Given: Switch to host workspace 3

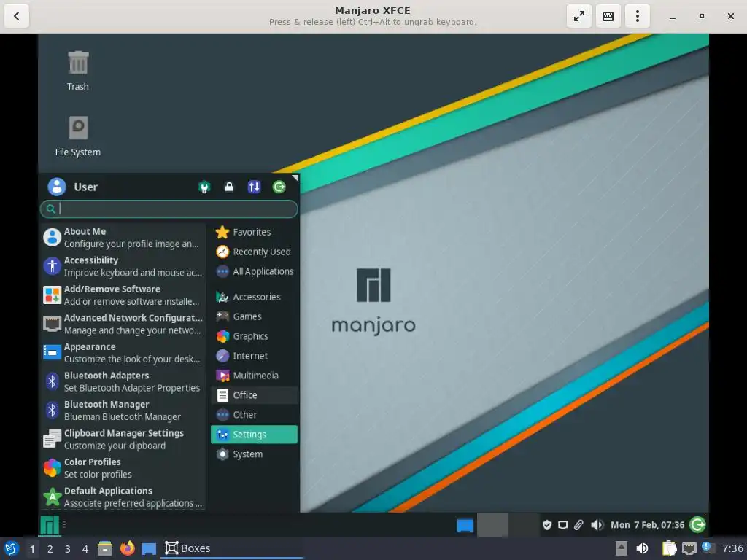Looking at the screenshot, I should pos(68,549).
